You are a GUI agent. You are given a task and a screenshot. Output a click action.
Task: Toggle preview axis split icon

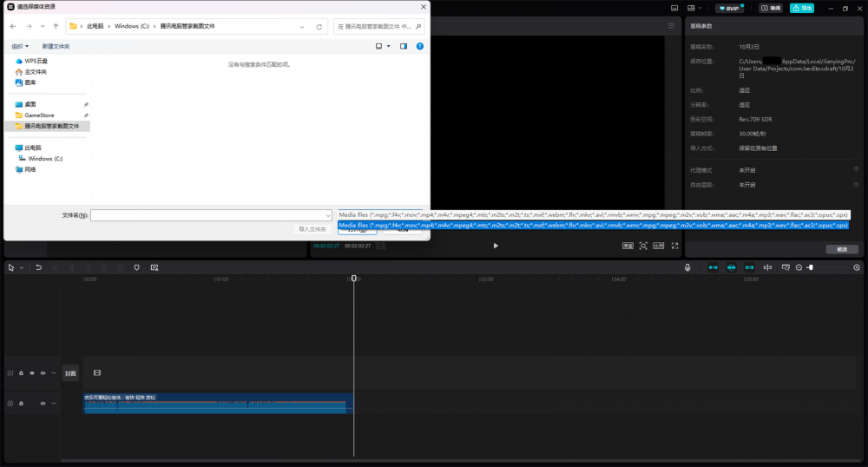(767, 268)
